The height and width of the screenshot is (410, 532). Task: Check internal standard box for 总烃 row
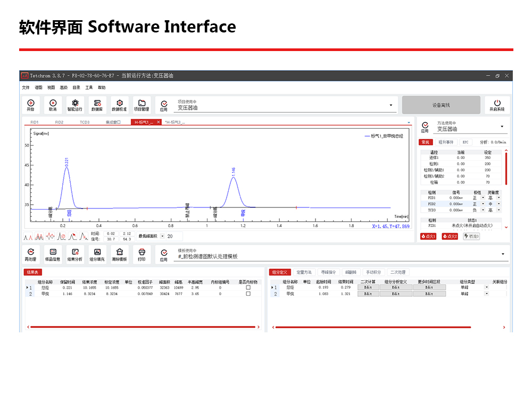pyautogui.click(x=248, y=288)
